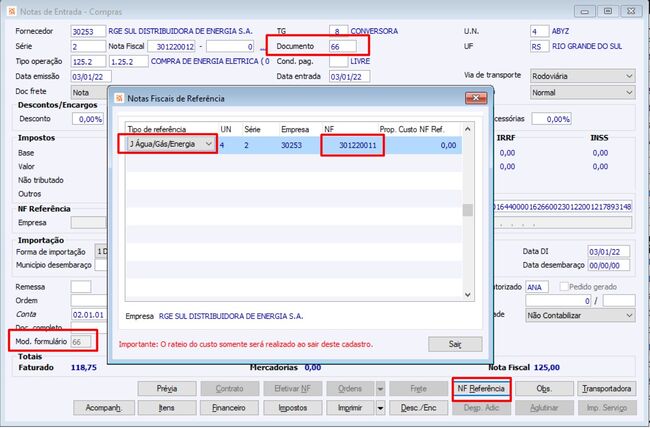This screenshot has height=428, width=650.
Task: Click the Conta field 02.01.01
Action: click(x=89, y=315)
